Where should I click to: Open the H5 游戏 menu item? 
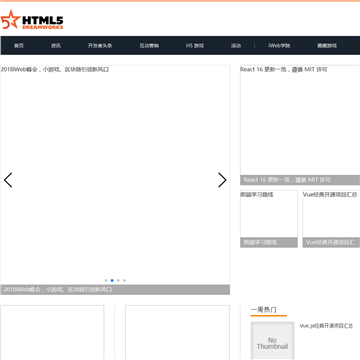(x=195, y=46)
